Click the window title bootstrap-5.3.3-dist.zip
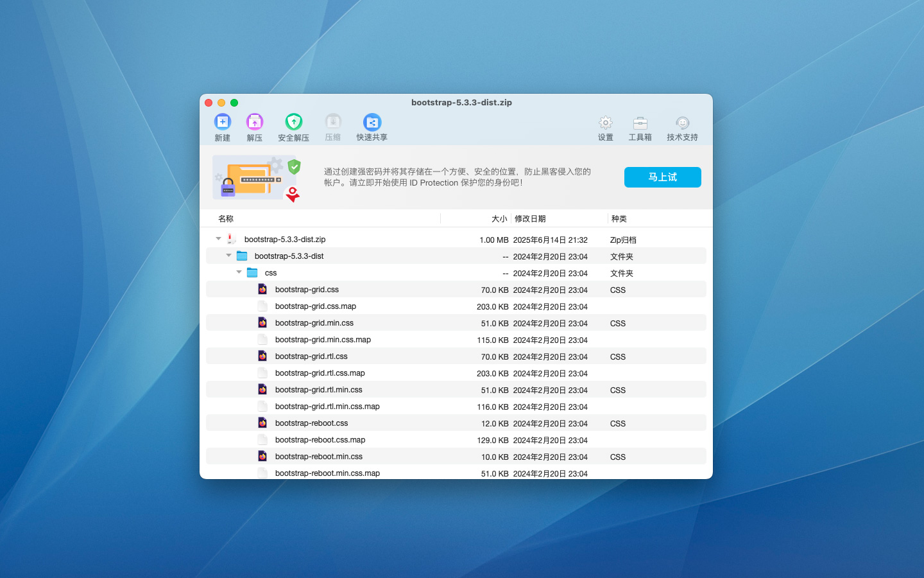Viewport: 924px width, 578px height. coord(461,102)
